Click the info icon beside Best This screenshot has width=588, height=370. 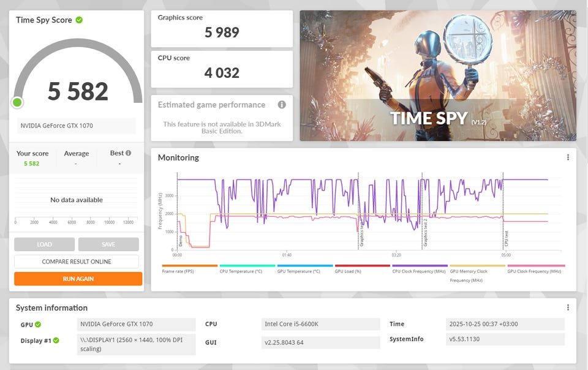coord(128,153)
